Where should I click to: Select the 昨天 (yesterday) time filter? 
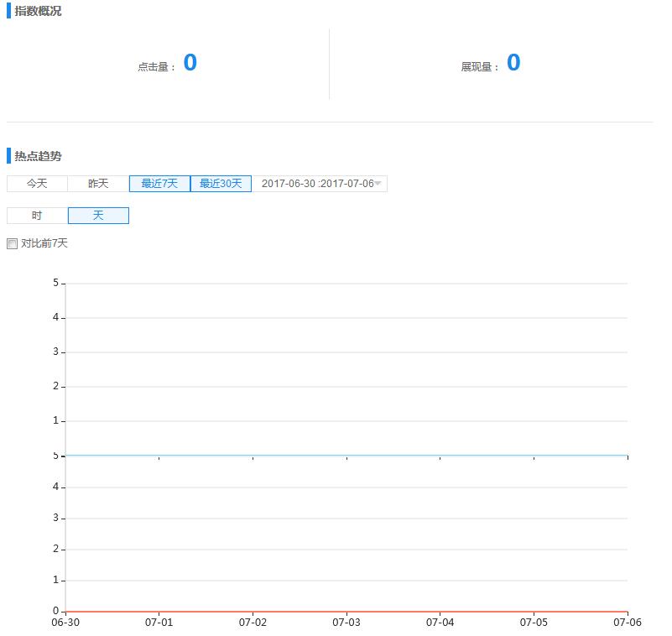[x=98, y=184]
